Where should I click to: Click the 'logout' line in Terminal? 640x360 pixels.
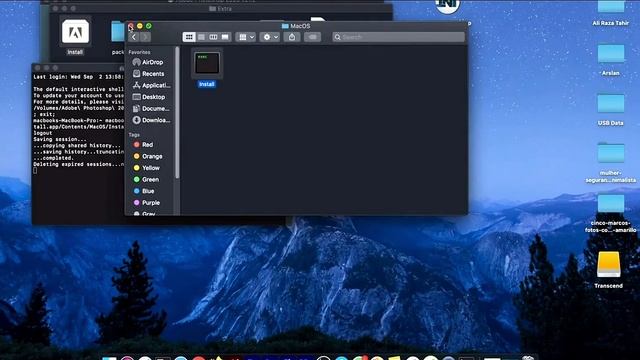point(42,133)
